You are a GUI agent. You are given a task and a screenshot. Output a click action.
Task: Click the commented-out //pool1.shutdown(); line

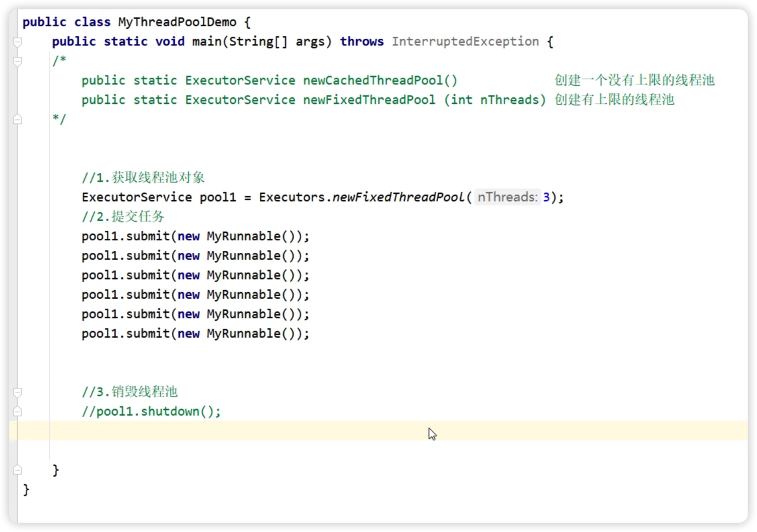pos(151,412)
